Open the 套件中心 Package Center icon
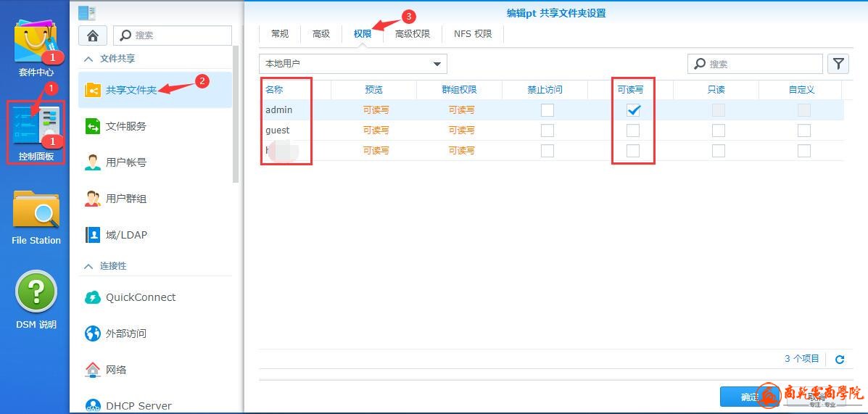This screenshot has height=414, width=868. tap(36, 44)
